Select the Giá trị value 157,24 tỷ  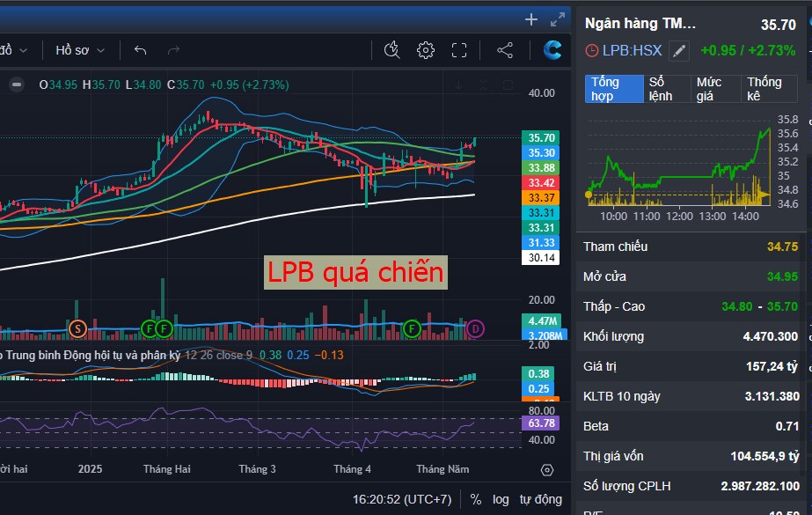coord(772,367)
